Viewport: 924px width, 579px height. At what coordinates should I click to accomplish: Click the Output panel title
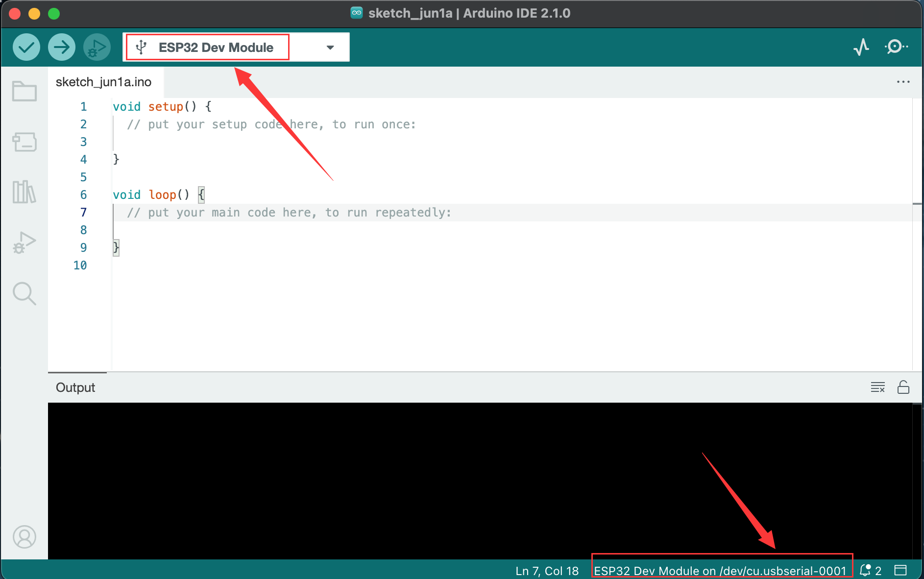pyautogui.click(x=75, y=387)
